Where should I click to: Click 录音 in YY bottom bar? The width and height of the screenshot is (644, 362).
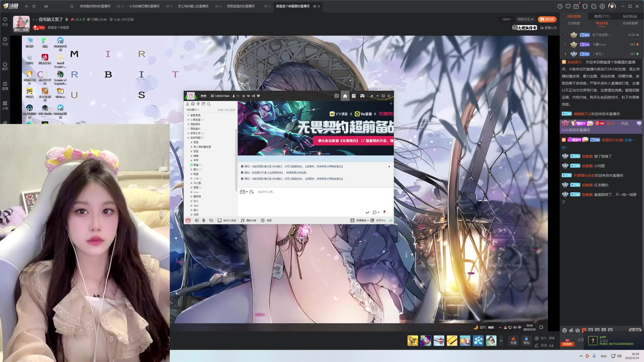pos(266,220)
